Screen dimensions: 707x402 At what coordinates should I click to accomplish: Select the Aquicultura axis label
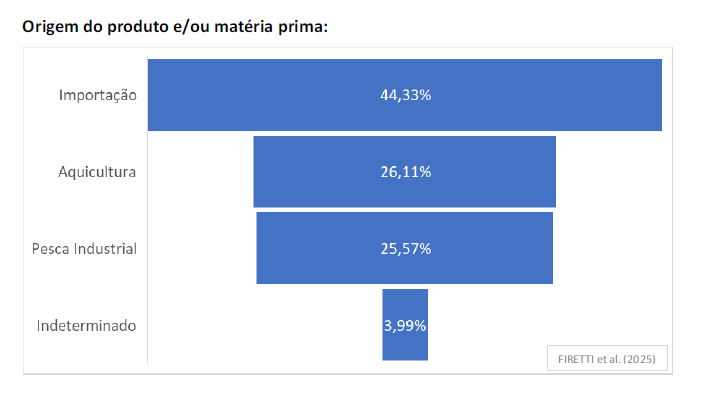click(97, 172)
